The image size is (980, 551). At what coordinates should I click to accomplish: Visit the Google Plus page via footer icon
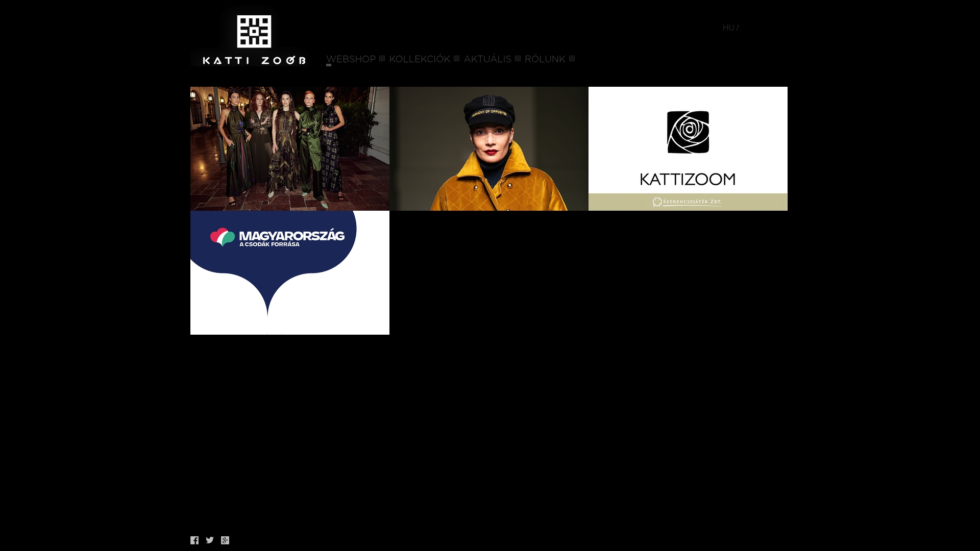pos(225,540)
